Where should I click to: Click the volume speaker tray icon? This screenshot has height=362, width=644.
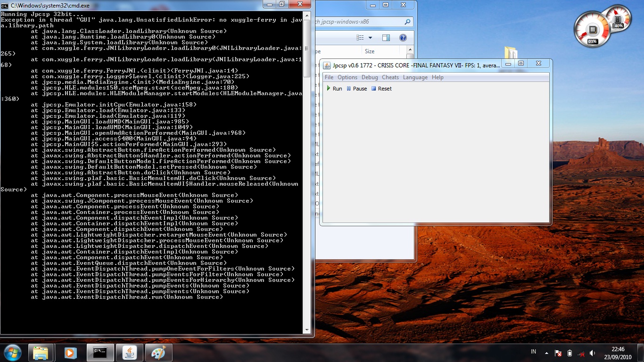point(592,353)
